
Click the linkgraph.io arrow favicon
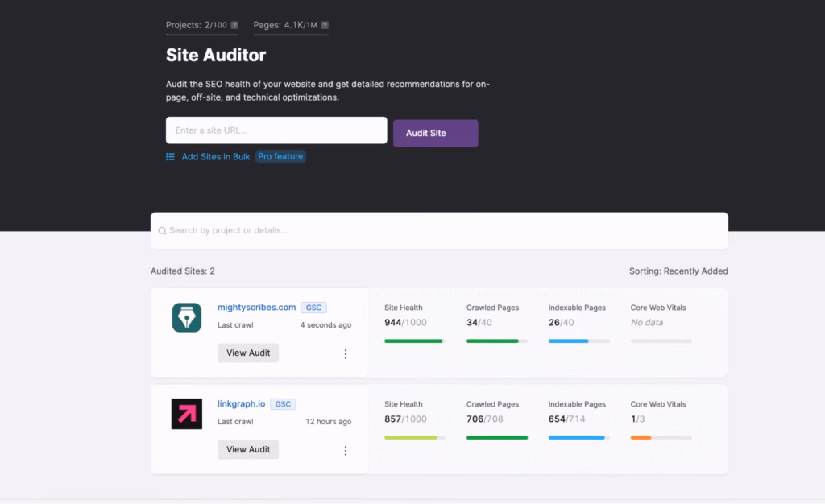pyautogui.click(x=186, y=414)
